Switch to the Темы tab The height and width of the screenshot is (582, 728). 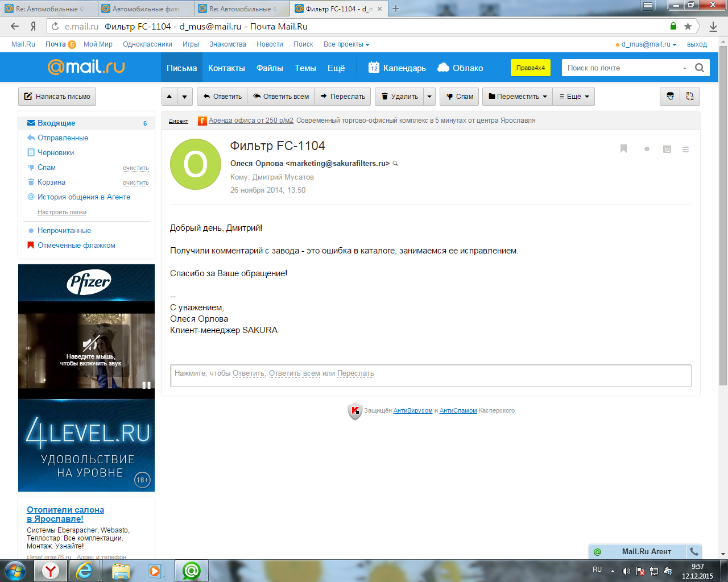point(305,68)
